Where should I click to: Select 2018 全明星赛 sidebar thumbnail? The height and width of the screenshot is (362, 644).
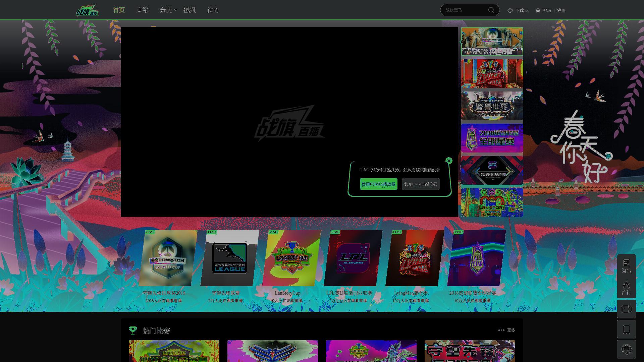492,138
